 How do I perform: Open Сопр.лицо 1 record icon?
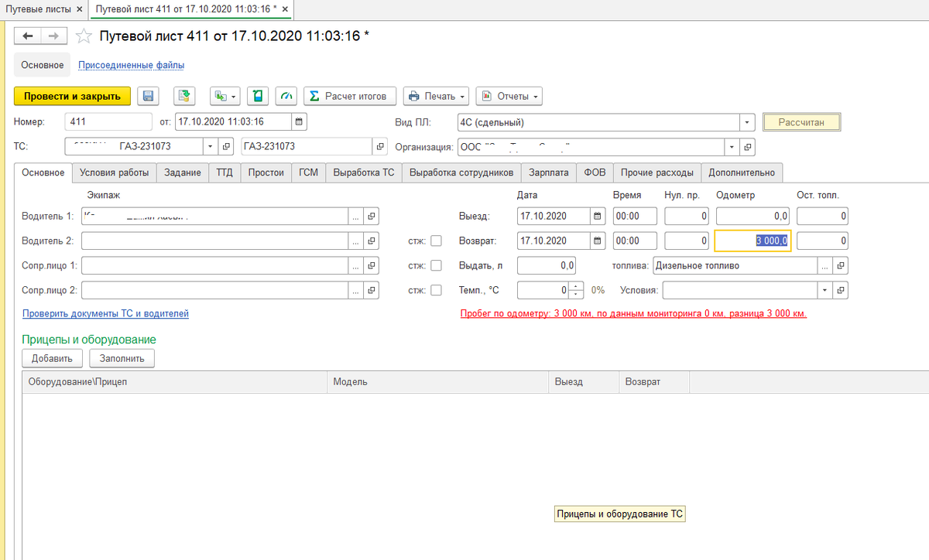(x=371, y=265)
